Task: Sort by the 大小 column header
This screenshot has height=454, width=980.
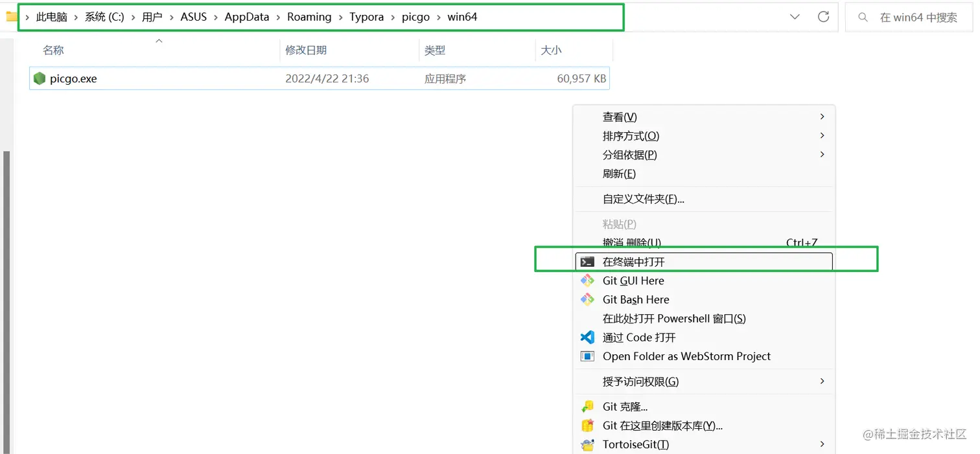Action: (x=551, y=50)
